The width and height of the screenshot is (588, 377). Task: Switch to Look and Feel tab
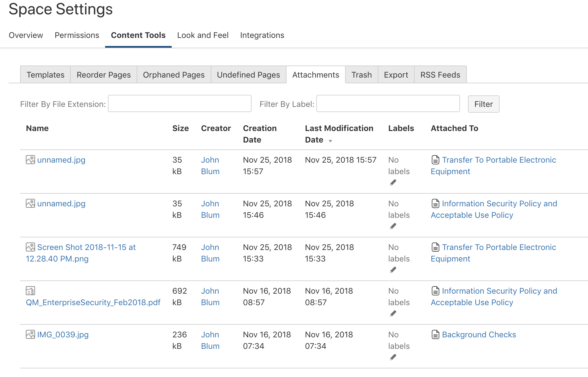point(203,35)
